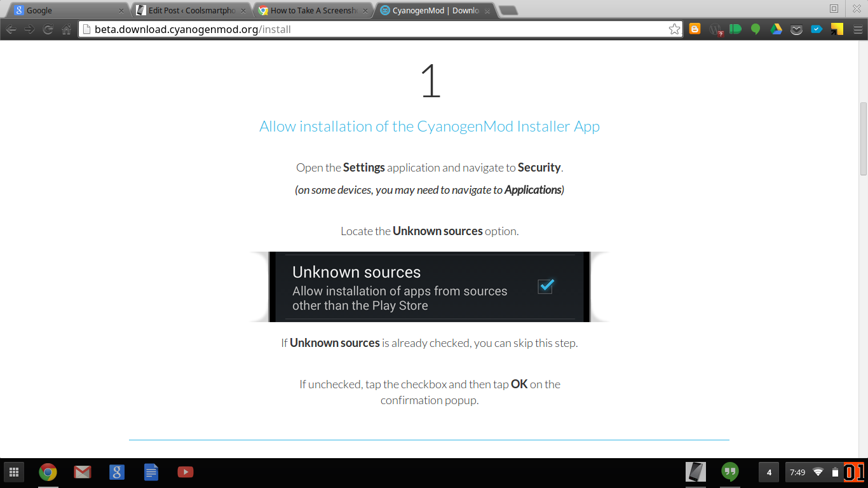Close the Edit Post tab
Image resolution: width=868 pixels, height=488 pixels.
(243, 11)
